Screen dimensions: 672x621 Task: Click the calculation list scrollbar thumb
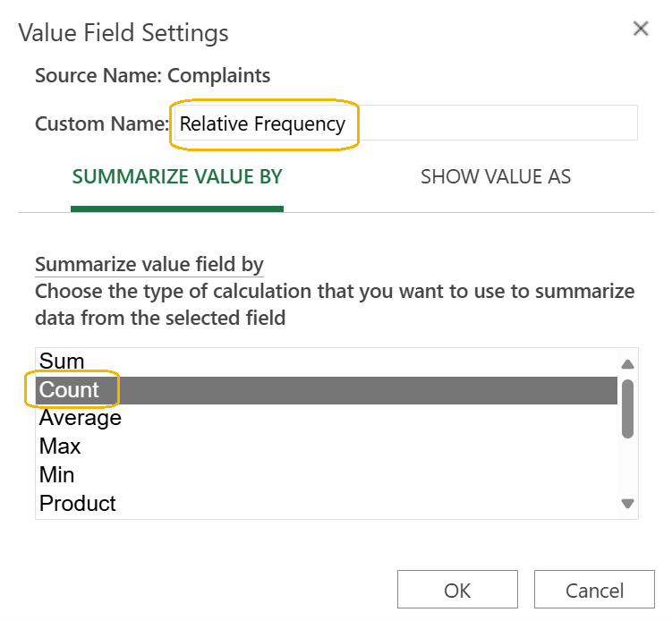click(x=627, y=409)
